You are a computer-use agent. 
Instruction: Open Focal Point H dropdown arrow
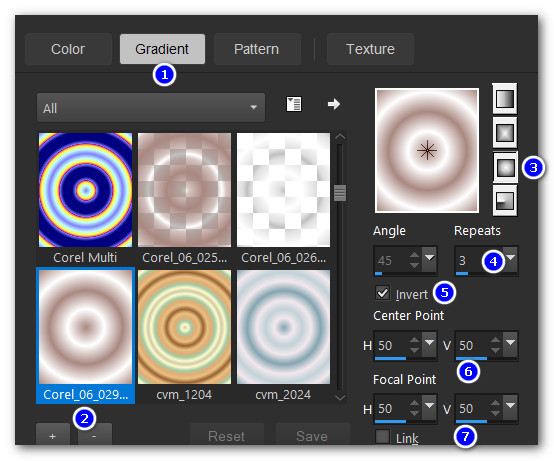429,407
